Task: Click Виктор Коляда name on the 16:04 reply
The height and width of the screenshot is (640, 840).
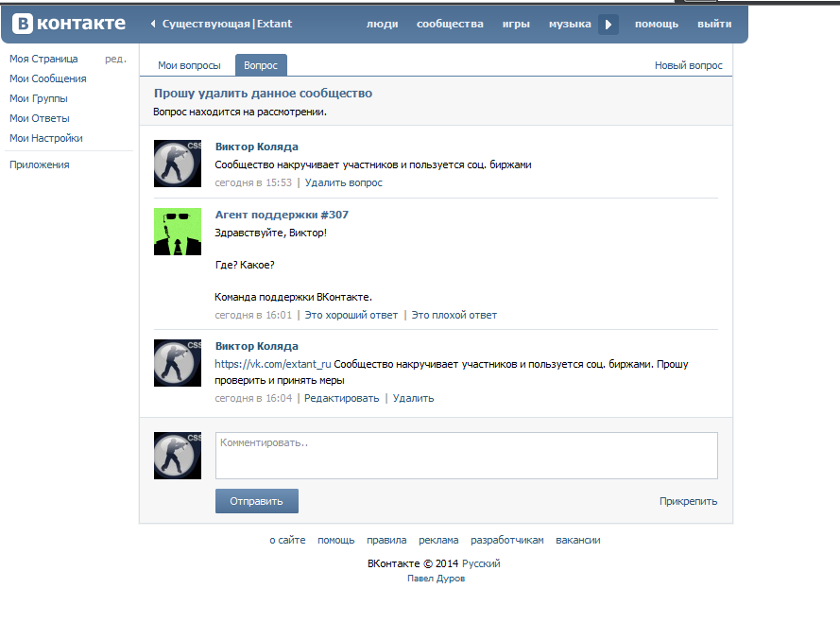Action: [x=257, y=346]
